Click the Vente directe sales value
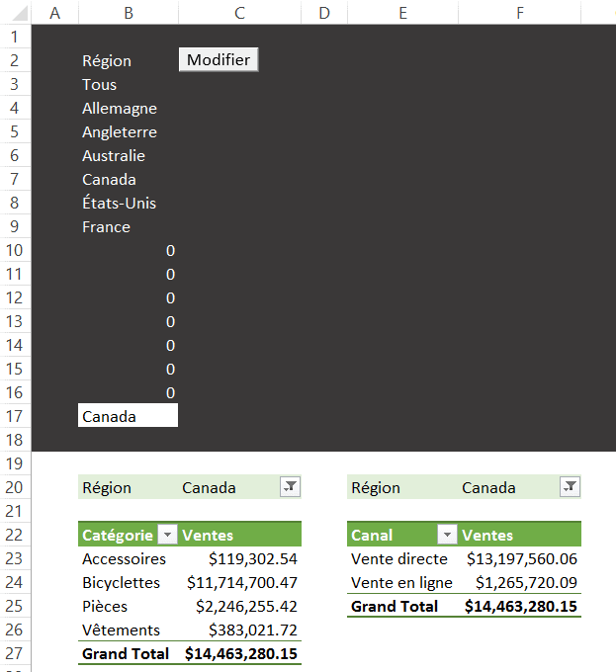Image resolution: width=616 pixels, height=672 pixels. pos(521,558)
